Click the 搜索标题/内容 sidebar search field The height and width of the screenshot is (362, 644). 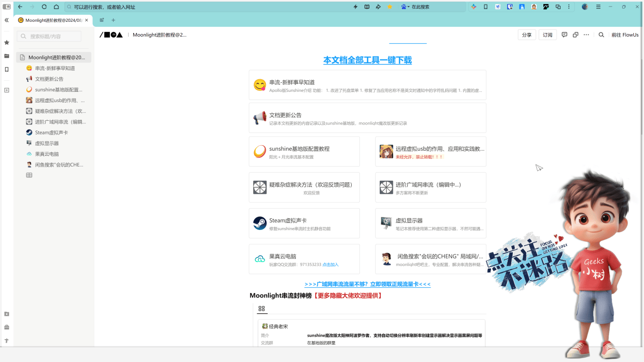(x=49, y=37)
